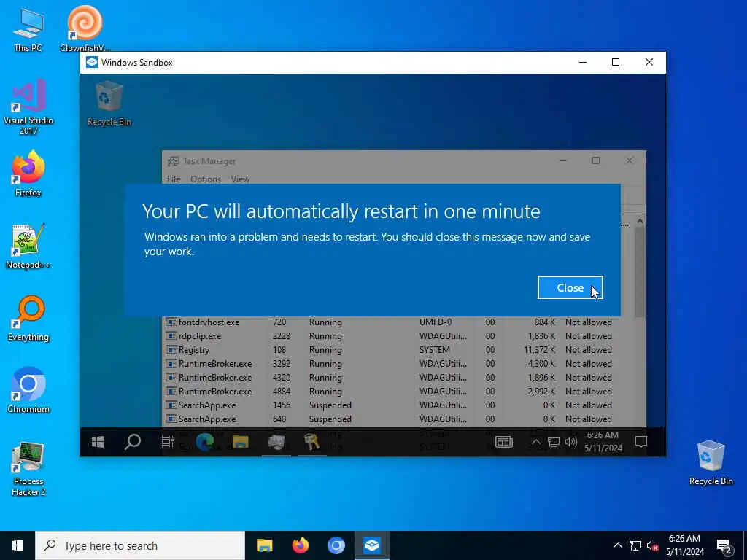The width and height of the screenshot is (747, 560).
Task: Click SYSTEM user name in Registry row
Action: (435, 350)
